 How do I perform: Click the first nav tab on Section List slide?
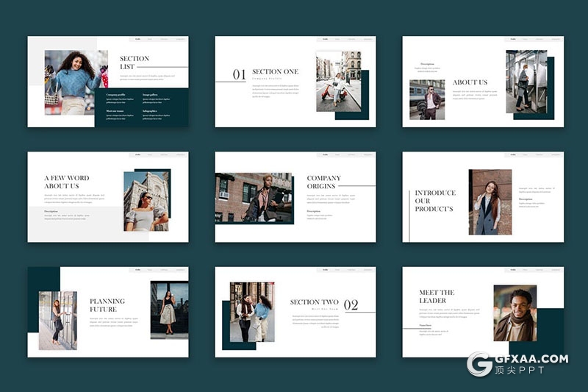[137, 40]
